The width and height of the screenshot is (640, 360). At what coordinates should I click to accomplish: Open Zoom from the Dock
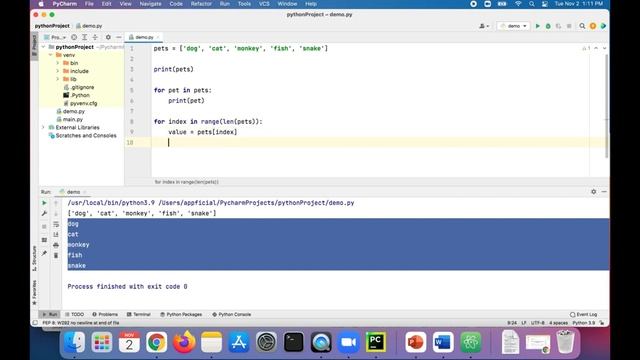tap(348, 342)
